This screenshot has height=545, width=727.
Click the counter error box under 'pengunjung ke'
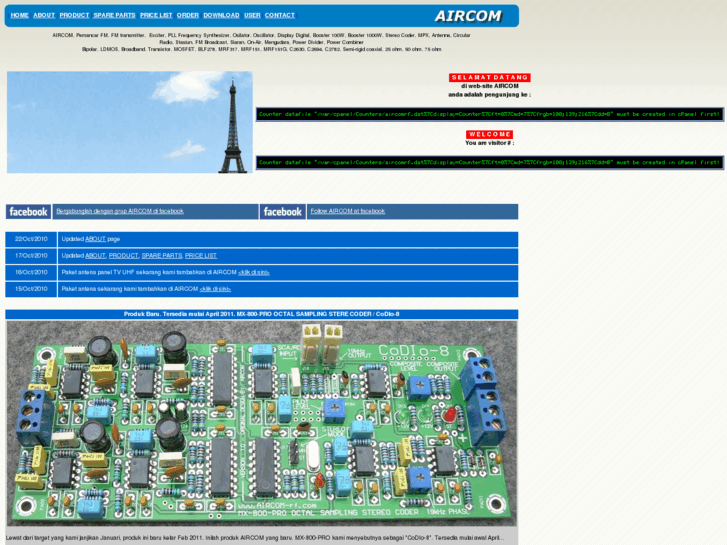pos(490,114)
